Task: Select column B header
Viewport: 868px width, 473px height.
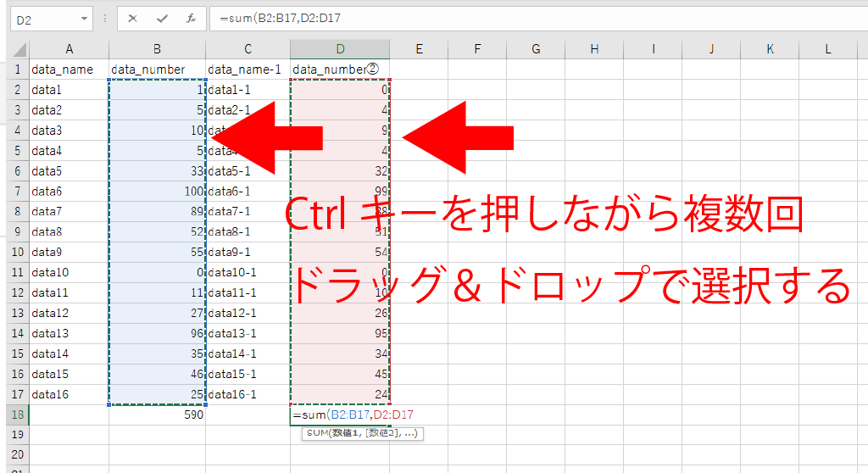Action: point(157,49)
